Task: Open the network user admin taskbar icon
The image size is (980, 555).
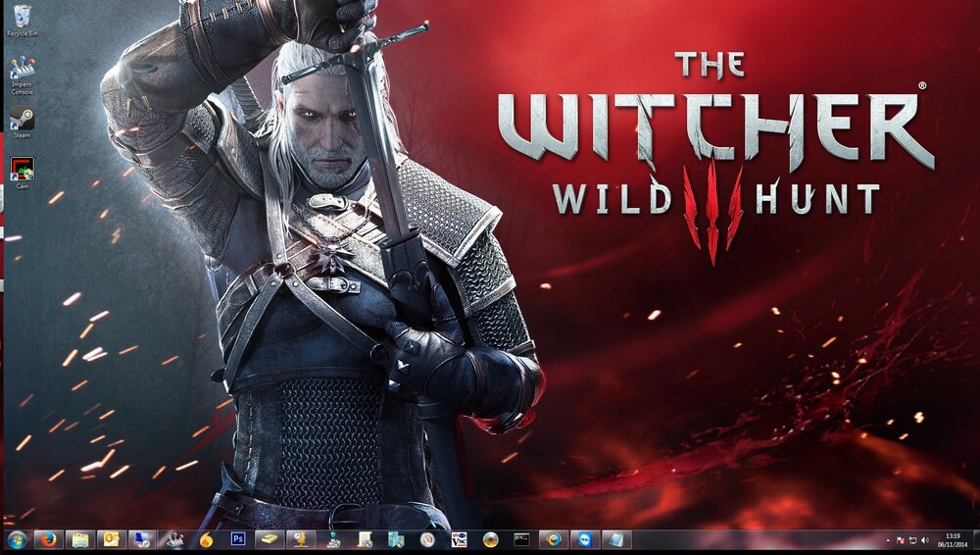Action: pos(332,539)
